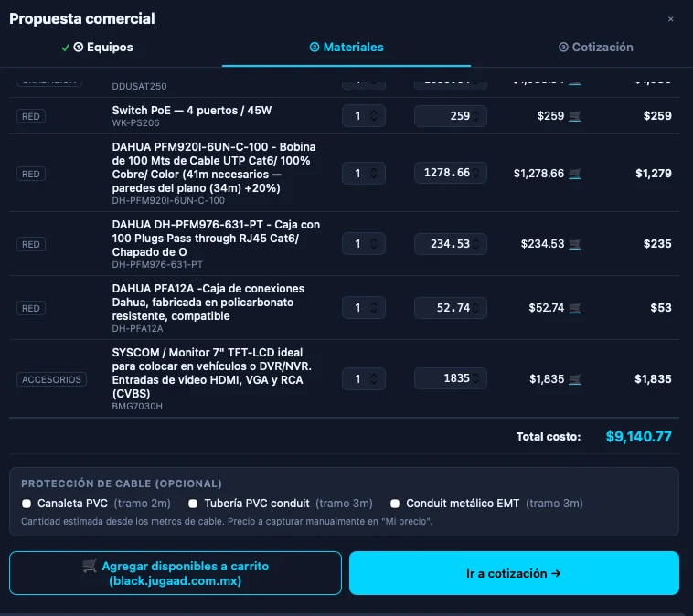Click RED tag on PFA12A row
The width and height of the screenshot is (693, 616).
click(x=31, y=308)
